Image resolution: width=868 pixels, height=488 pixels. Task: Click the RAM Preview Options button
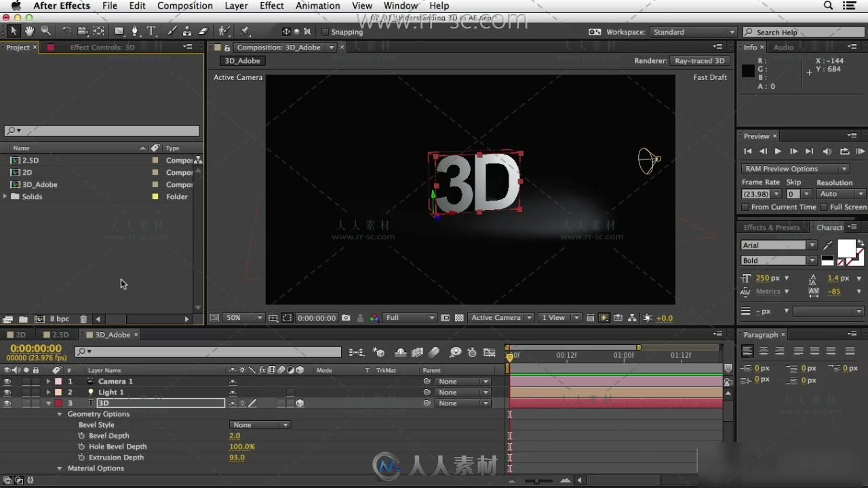795,169
